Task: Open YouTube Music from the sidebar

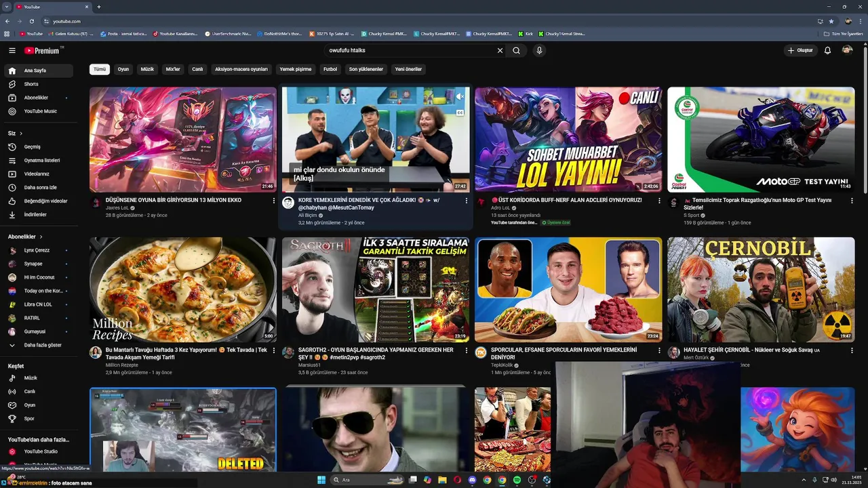Action: (39, 111)
